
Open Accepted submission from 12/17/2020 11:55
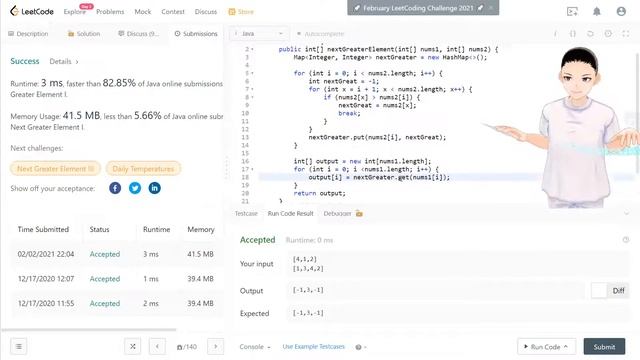coord(105,303)
